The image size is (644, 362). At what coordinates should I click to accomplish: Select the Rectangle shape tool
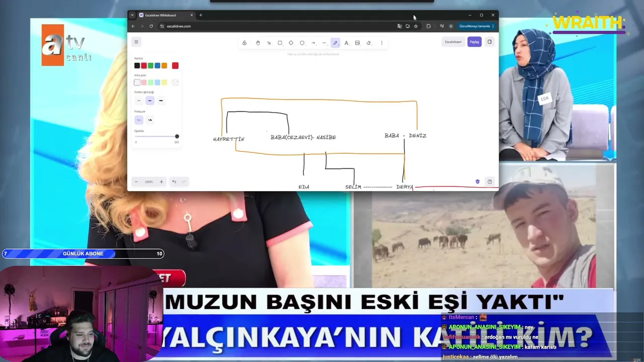pos(280,43)
